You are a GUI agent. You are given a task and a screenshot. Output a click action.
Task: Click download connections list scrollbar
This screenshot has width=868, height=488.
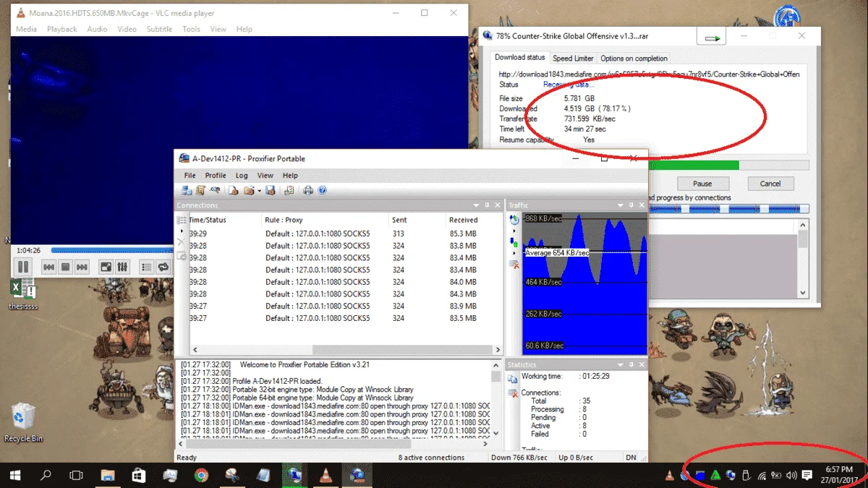click(802, 259)
